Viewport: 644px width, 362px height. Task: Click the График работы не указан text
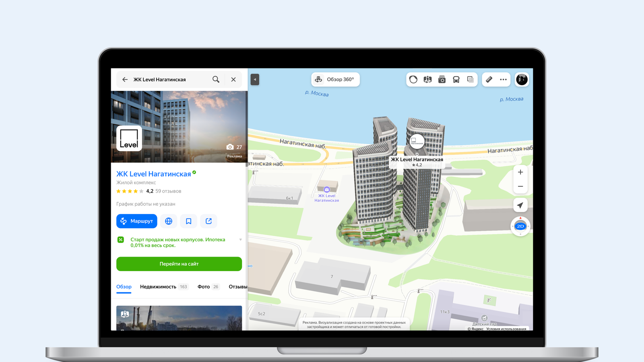coord(146,204)
